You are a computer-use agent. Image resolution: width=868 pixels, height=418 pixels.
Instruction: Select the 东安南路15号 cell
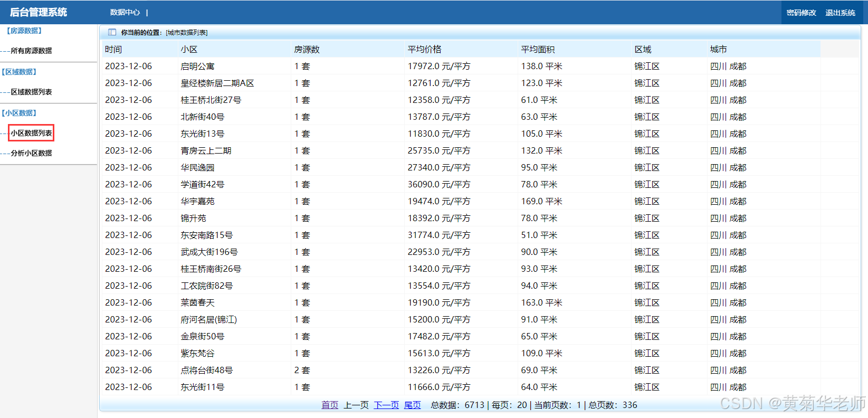point(207,235)
